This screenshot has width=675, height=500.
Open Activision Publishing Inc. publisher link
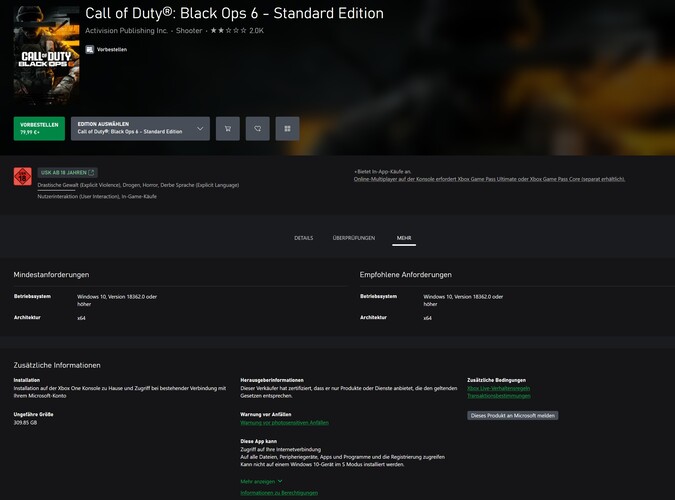127,31
